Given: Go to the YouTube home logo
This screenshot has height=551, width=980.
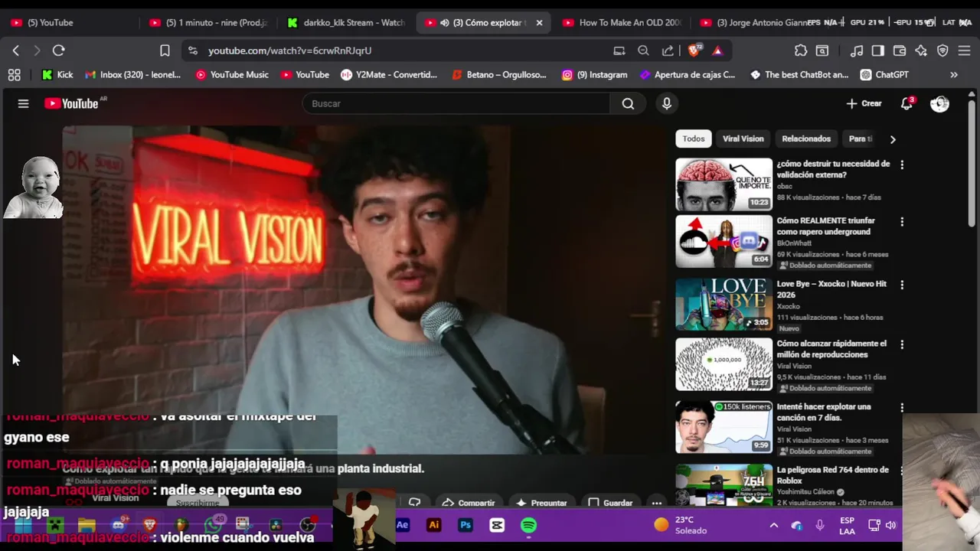Looking at the screenshot, I should pos(71,103).
